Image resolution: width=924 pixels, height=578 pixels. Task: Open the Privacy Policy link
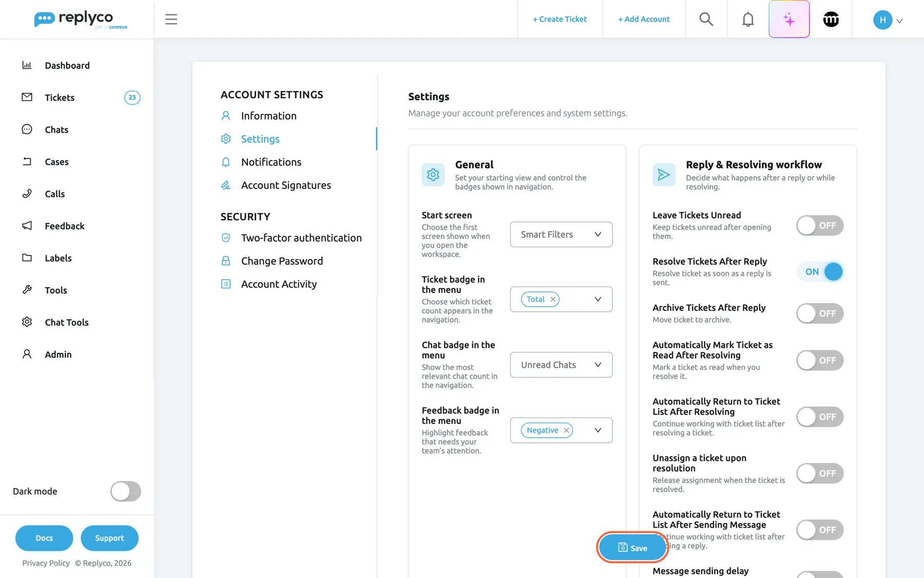click(46, 563)
